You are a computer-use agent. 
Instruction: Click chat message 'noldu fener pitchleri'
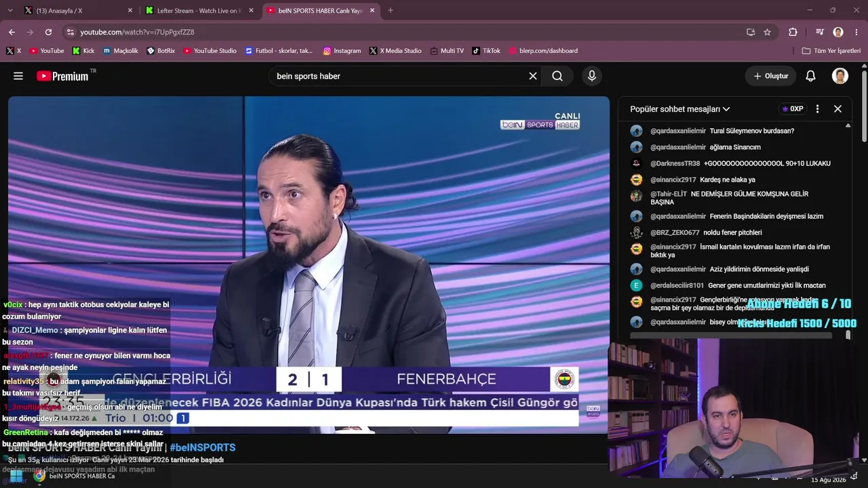point(732,232)
